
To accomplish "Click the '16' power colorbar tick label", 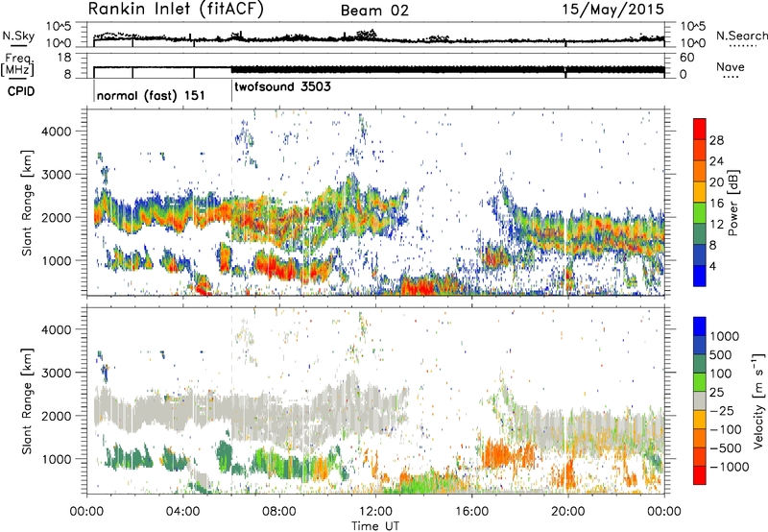I will tap(716, 204).
